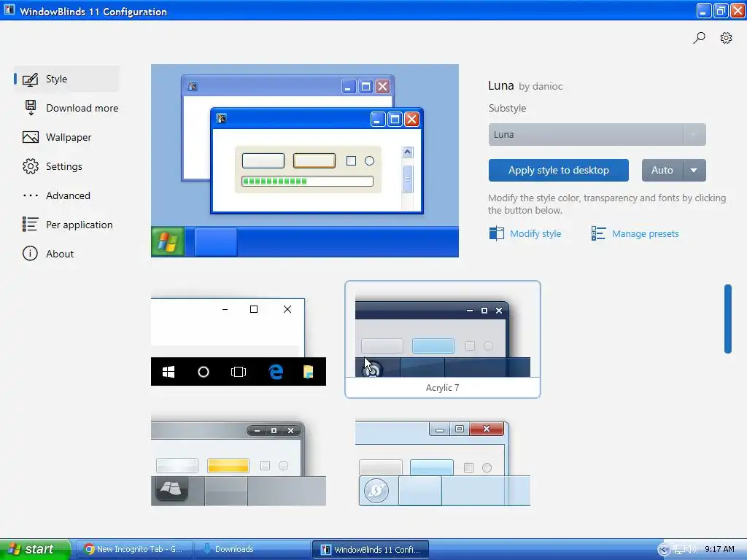Click the About info icon

coord(30,253)
